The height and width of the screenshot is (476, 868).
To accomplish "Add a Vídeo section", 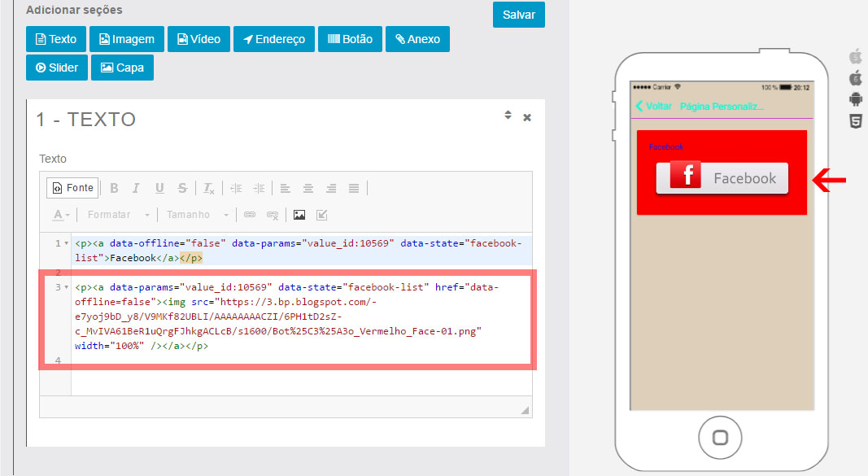I will coord(198,39).
